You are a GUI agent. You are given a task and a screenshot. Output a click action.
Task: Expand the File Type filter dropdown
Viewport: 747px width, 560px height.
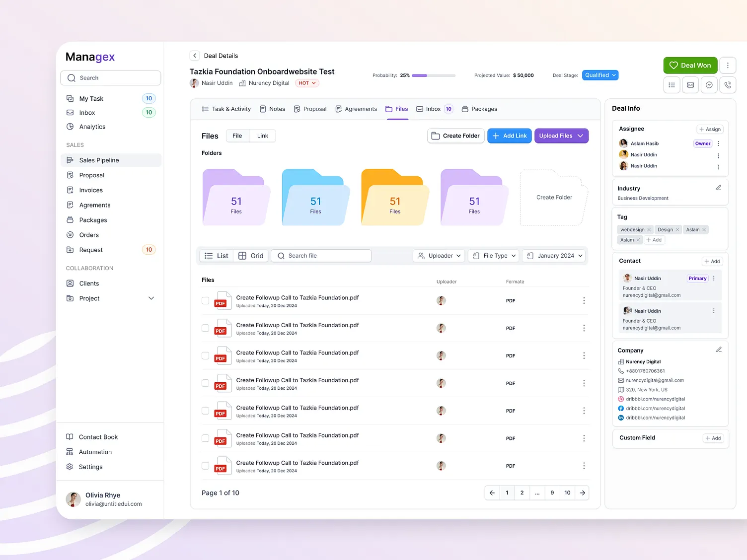pos(494,256)
